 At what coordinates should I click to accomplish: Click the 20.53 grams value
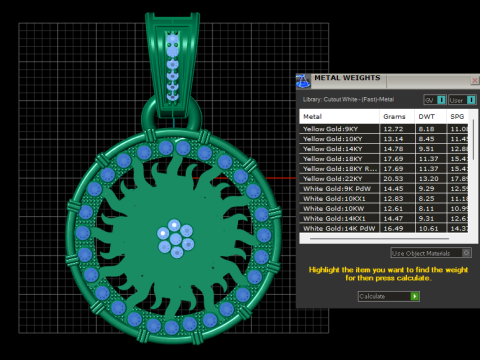coord(393,179)
